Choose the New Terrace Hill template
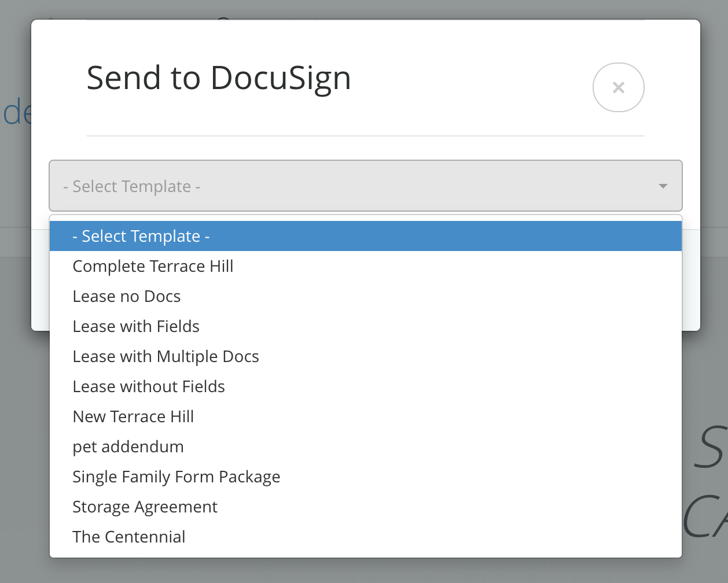Screen dimensions: 728x583 [x=133, y=416]
